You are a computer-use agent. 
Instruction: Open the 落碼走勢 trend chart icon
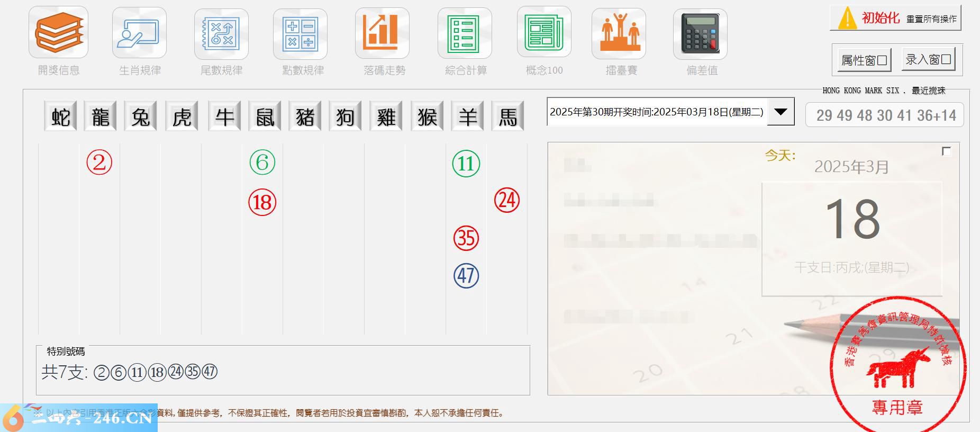click(x=382, y=33)
